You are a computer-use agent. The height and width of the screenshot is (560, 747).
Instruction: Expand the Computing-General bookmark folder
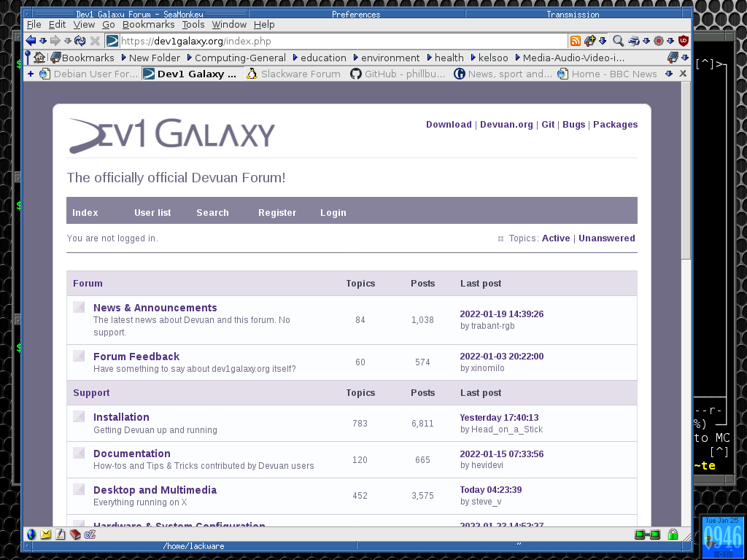coord(236,58)
